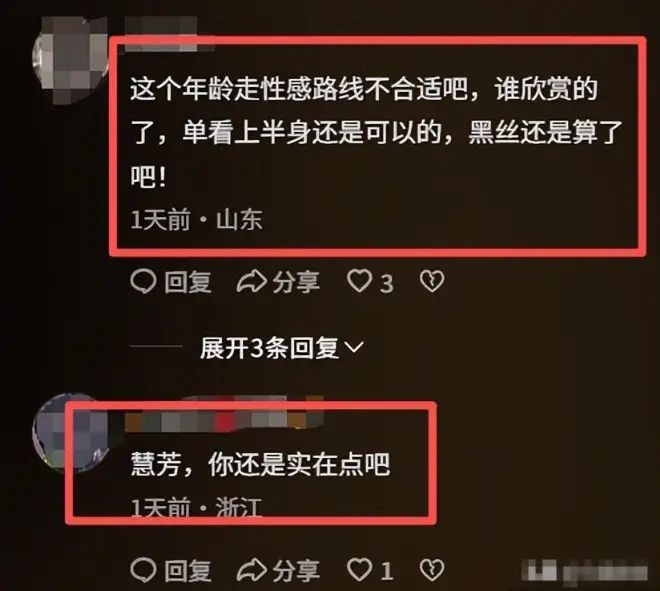
Task: Like the Shandong comment with heart icon
Action: point(359,281)
